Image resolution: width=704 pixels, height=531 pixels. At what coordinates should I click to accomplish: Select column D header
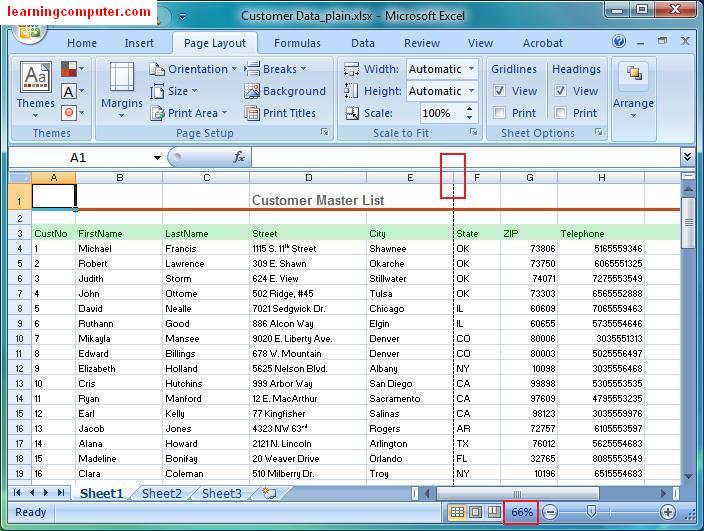click(308, 178)
